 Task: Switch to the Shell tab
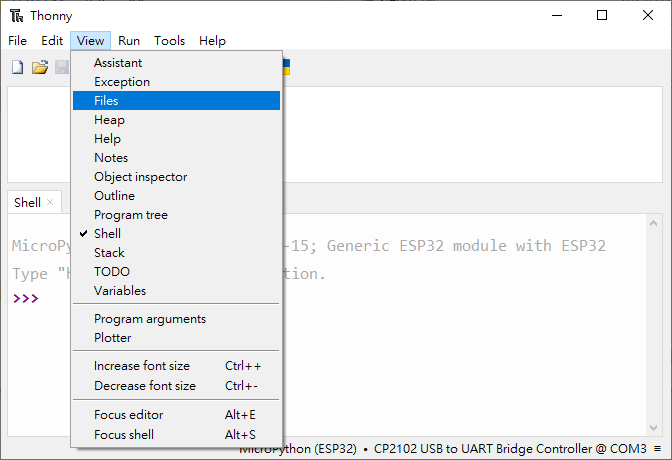[x=27, y=202]
